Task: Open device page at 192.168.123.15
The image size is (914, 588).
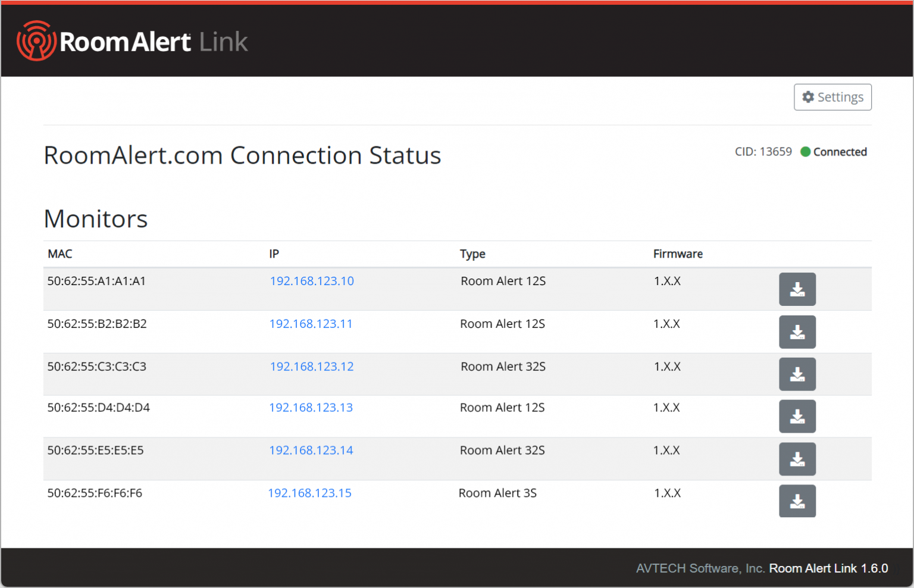Action: pyautogui.click(x=309, y=493)
